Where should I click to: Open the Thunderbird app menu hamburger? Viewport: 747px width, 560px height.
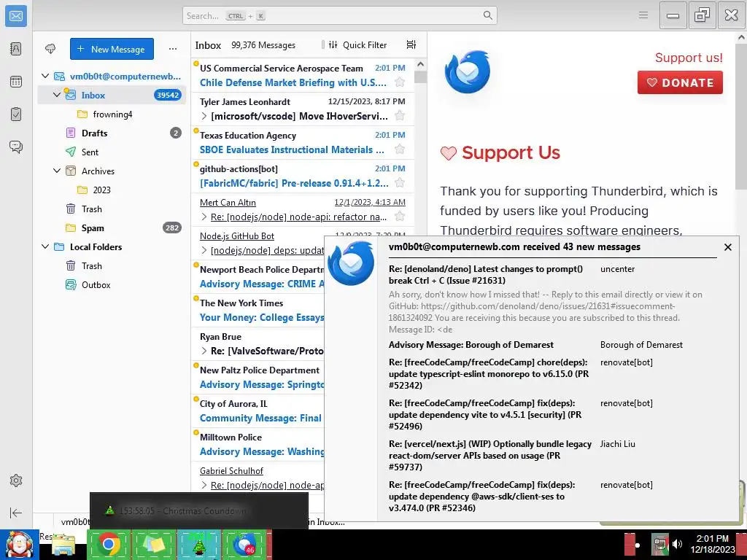pos(643,15)
